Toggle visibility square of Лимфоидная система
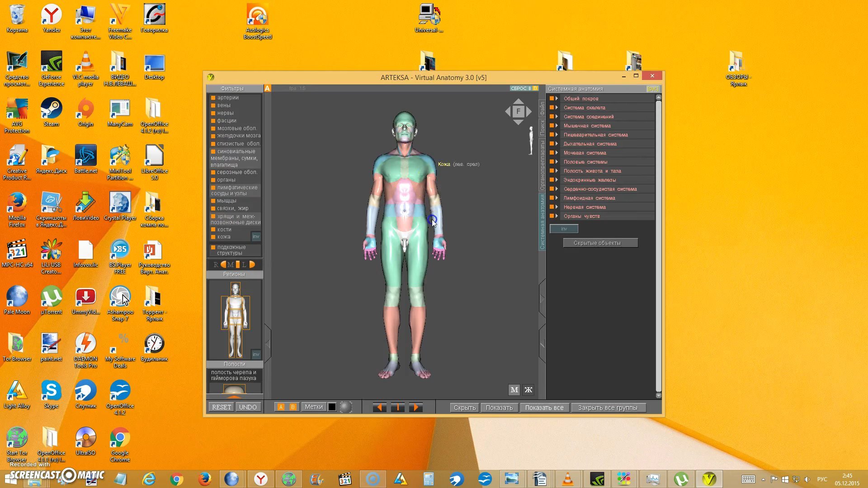Image resolution: width=868 pixels, height=488 pixels. 552,198
